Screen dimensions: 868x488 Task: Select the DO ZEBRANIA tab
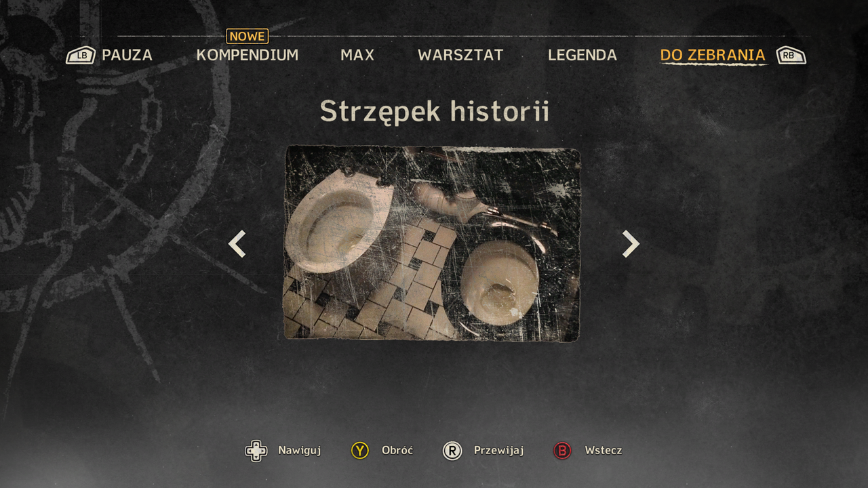click(713, 56)
